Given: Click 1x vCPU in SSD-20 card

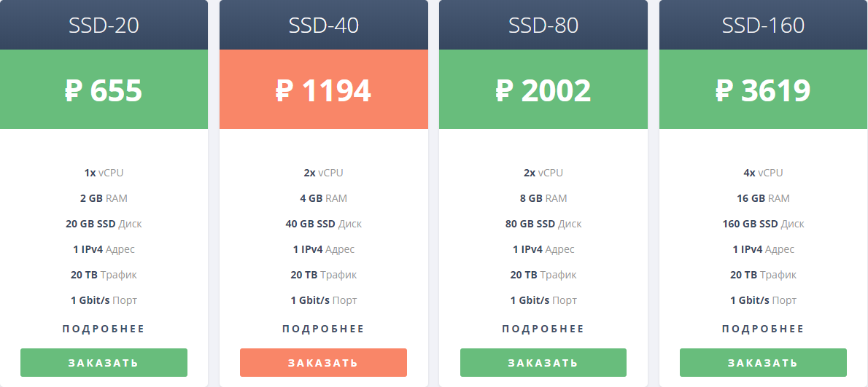Looking at the screenshot, I should click(104, 173).
